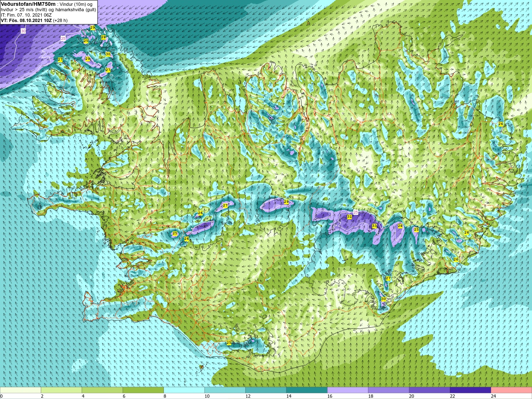Pick the salmon pink 24+ swatch
This screenshot has width=532, height=399.
[511, 390]
